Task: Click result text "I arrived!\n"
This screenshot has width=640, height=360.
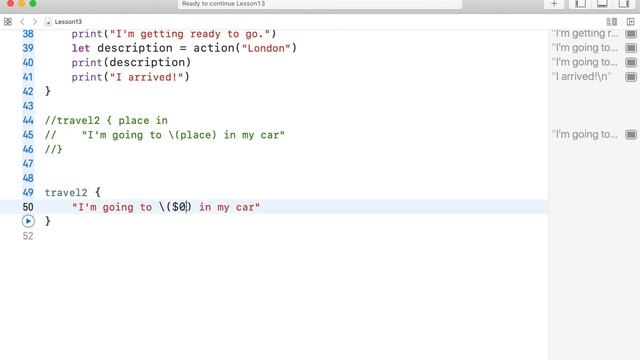Action: coord(582,77)
